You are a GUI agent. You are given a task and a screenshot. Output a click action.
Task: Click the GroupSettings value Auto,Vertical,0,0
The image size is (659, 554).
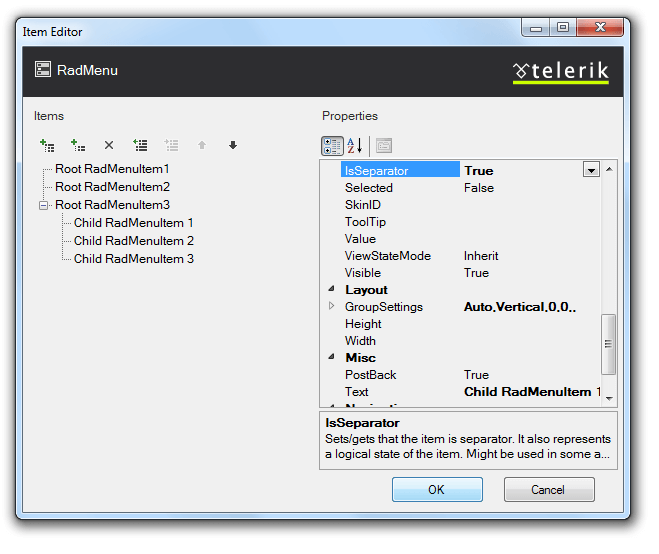tap(520, 307)
